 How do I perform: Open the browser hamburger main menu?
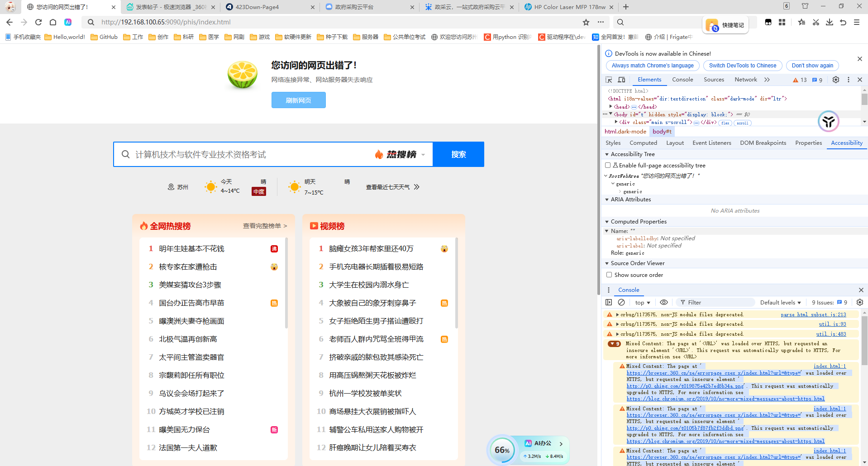857,22
